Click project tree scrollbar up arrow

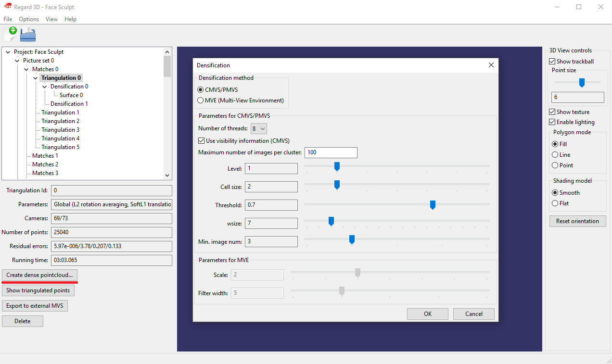click(x=167, y=51)
